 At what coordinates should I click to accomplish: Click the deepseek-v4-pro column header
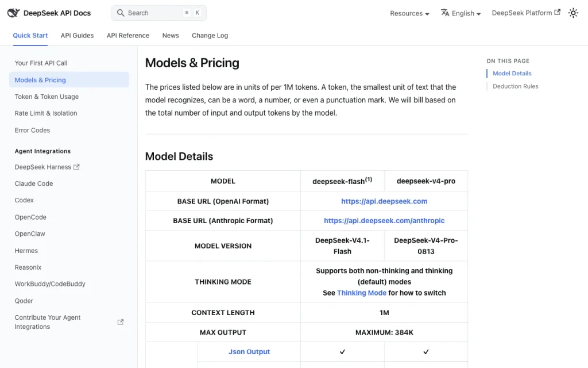[426, 181]
